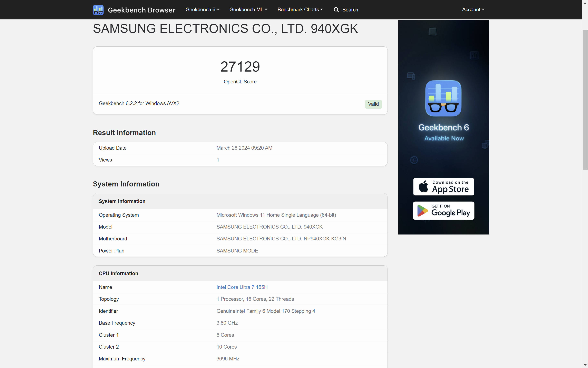The height and width of the screenshot is (368, 588).
Task: Click the Search magnifier icon
Action: 336,10
